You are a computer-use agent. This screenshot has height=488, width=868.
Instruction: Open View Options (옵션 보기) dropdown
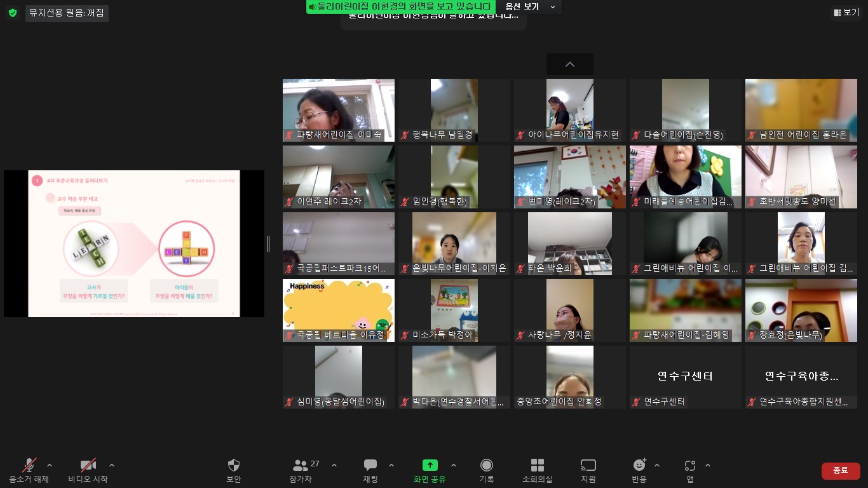pos(531,7)
